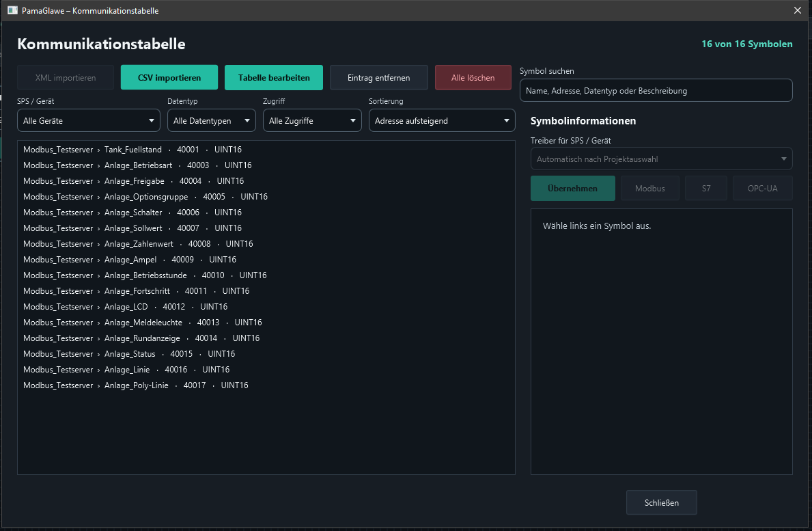
Task: Select the Anlage_Sollwert 40007 row
Action: (x=266, y=228)
